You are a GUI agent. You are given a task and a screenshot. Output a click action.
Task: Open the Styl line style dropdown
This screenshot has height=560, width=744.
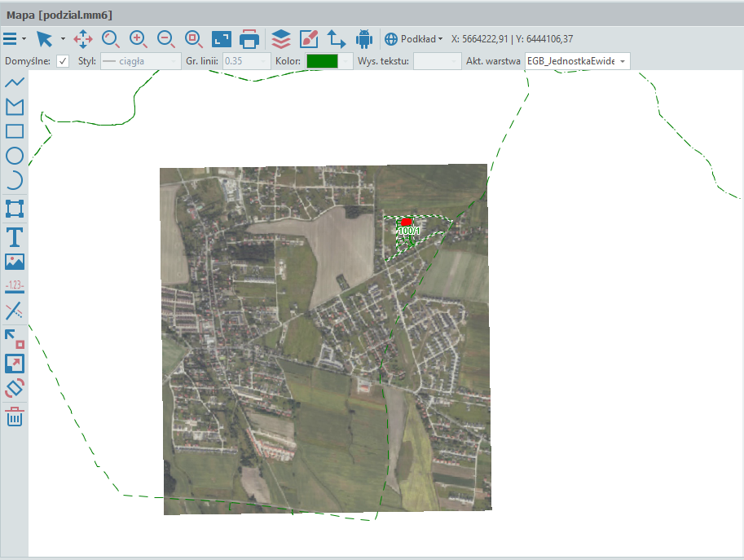click(140, 62)
